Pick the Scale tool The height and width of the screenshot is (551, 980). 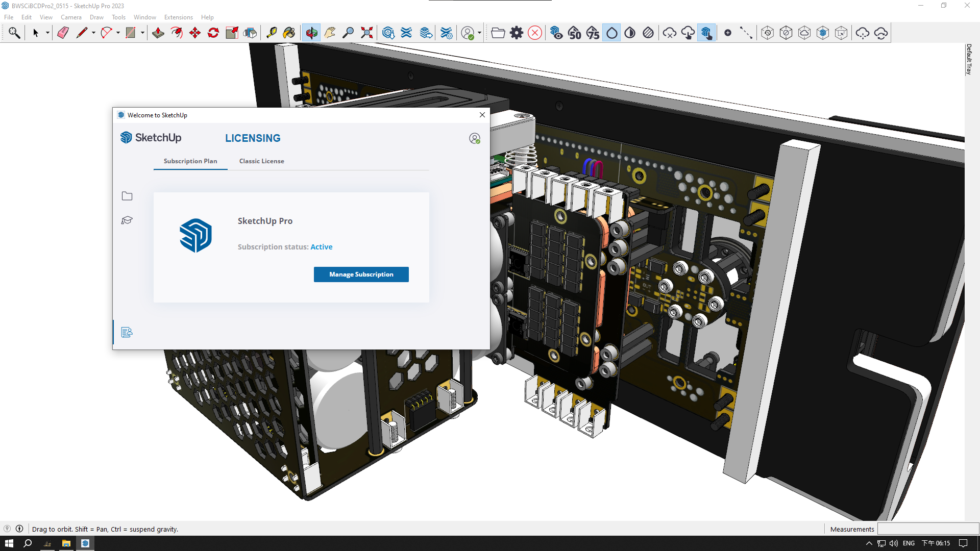[232, 33]
